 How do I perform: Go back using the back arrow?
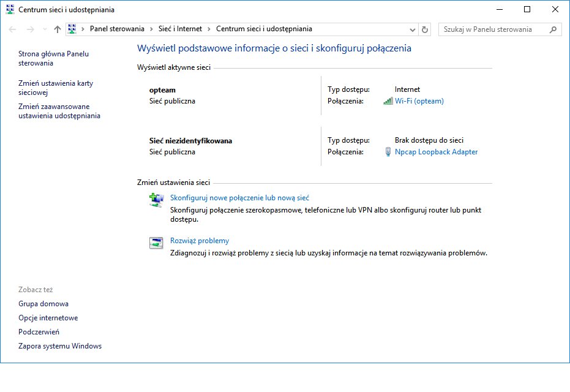coord(13,29)
